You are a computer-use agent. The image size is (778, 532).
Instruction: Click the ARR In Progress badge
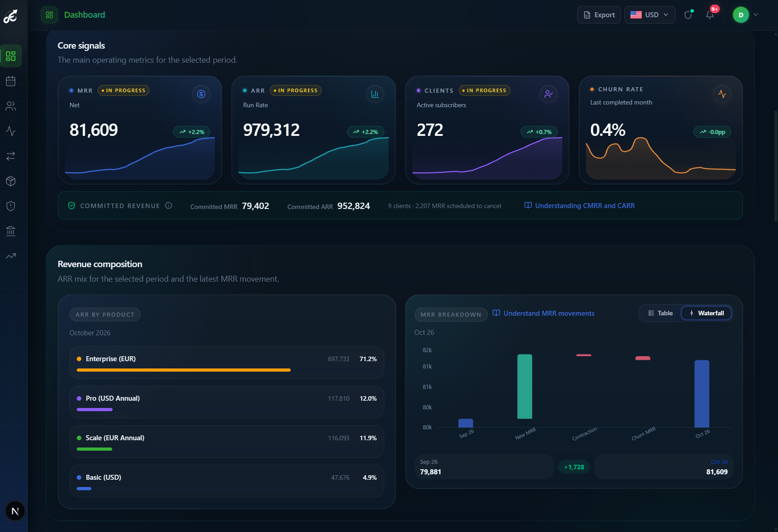pos(296,90)
